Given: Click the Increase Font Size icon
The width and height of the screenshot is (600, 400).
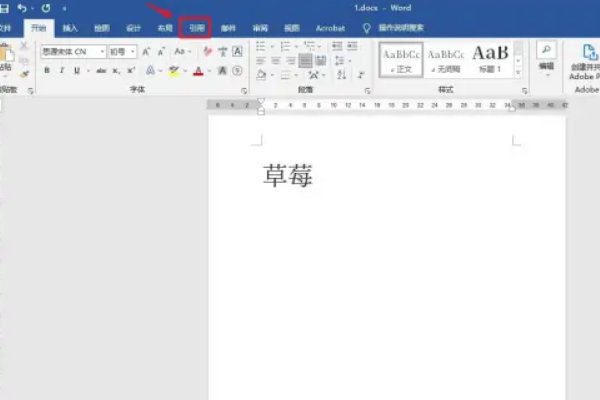Looking at the screenshot, I should point(146,51).
